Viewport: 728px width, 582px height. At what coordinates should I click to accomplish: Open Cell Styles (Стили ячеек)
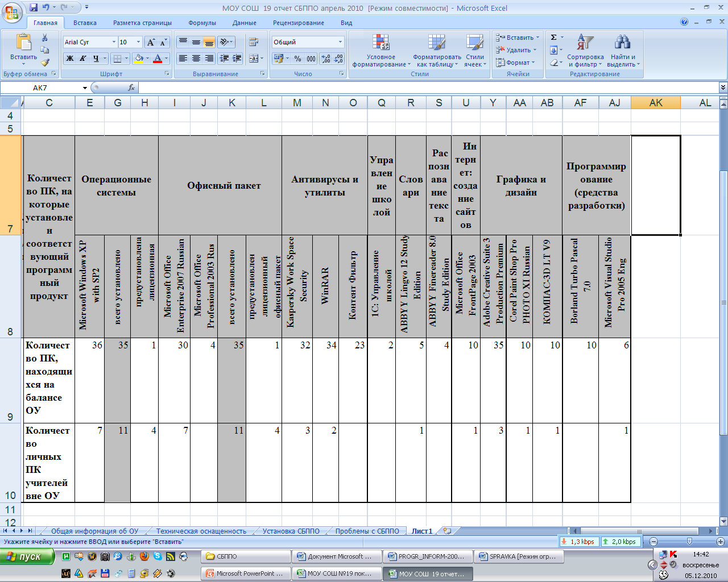pos(475,50)
